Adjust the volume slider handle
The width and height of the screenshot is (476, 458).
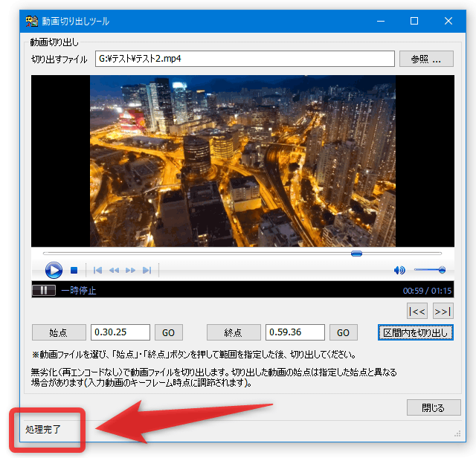(442, 269)
